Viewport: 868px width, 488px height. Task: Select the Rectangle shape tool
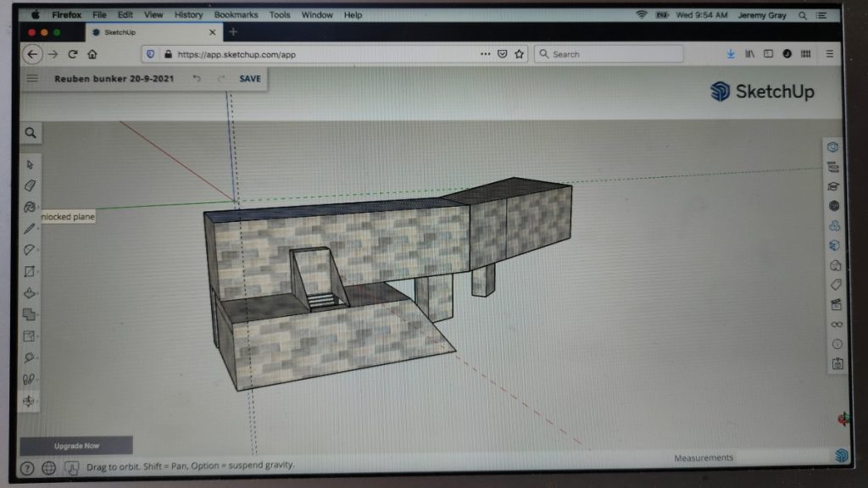tap(30, 271)
